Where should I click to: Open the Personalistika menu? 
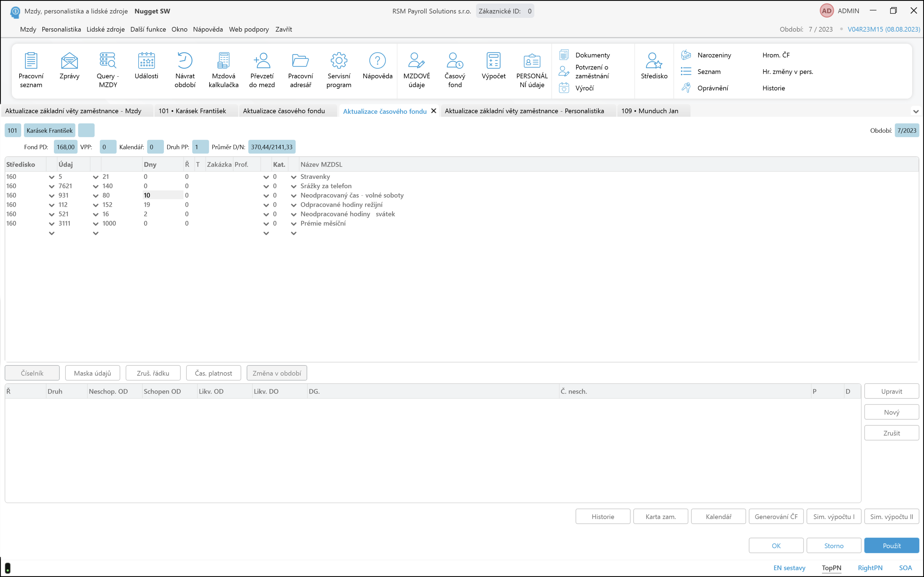tap(61, 29)
